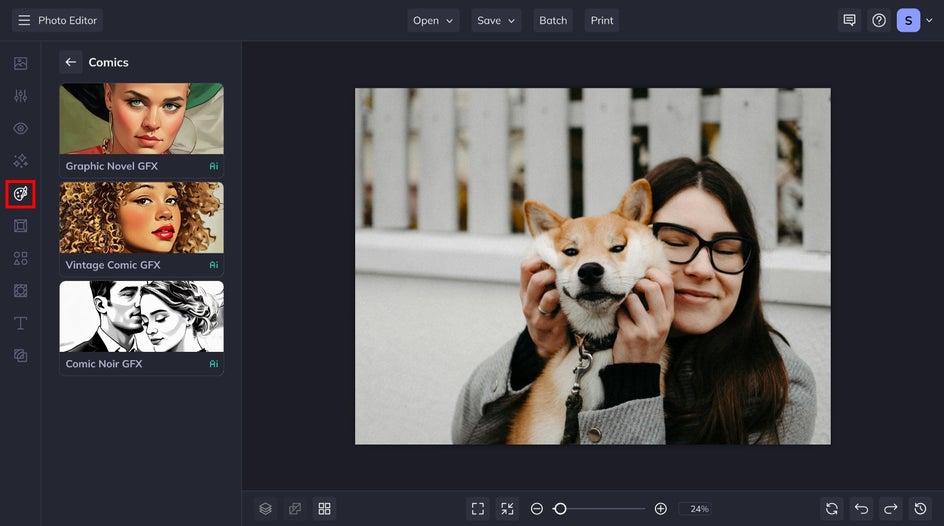Apply the Vintage Comic GFX effect
Image resolution: width=944 pixels, height=526 pixels.
141,228
